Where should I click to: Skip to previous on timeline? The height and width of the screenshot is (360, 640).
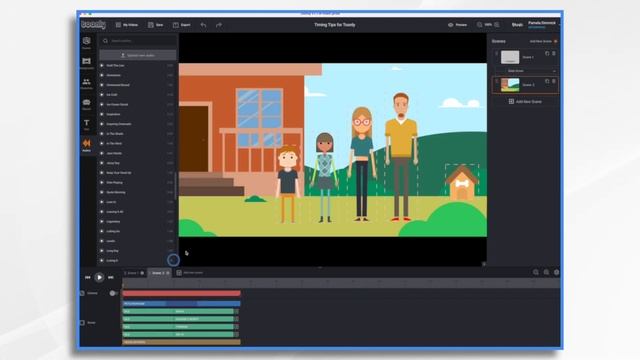[87, 278]
